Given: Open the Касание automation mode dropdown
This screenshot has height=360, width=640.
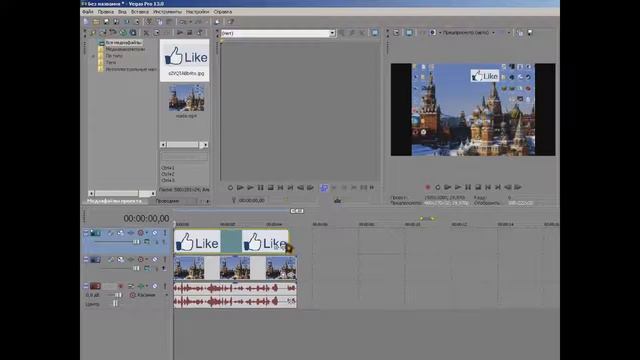Looking at the screenshot, I should pyautogui.click(x=167, y=295).
